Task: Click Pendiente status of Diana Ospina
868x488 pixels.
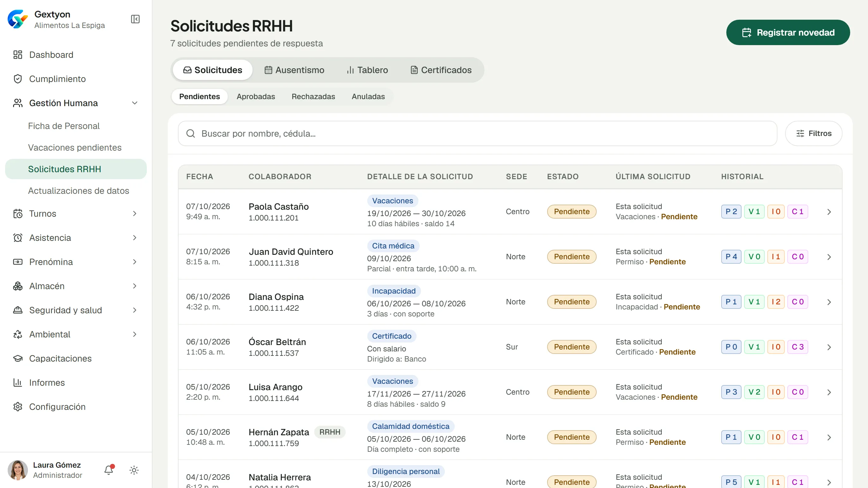Action: [x=572, y=302]
